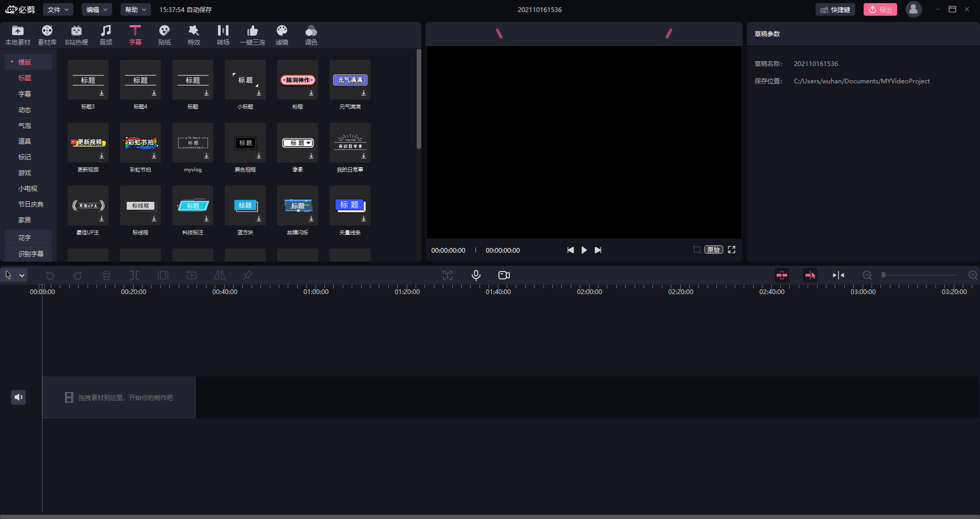Click the microphone voice-over record icon
Viewport: 980px width, 519px height.
pyautogui.click(x=476, y=275)
